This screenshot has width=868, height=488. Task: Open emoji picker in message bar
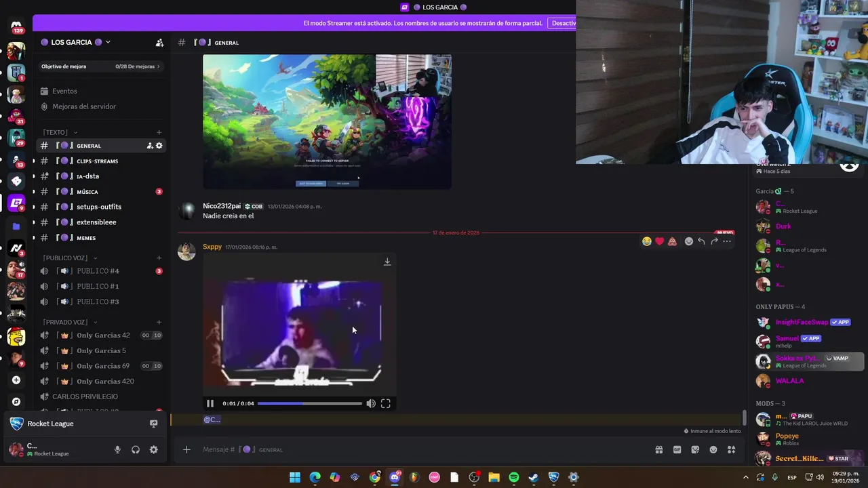[x=713, y=449]
